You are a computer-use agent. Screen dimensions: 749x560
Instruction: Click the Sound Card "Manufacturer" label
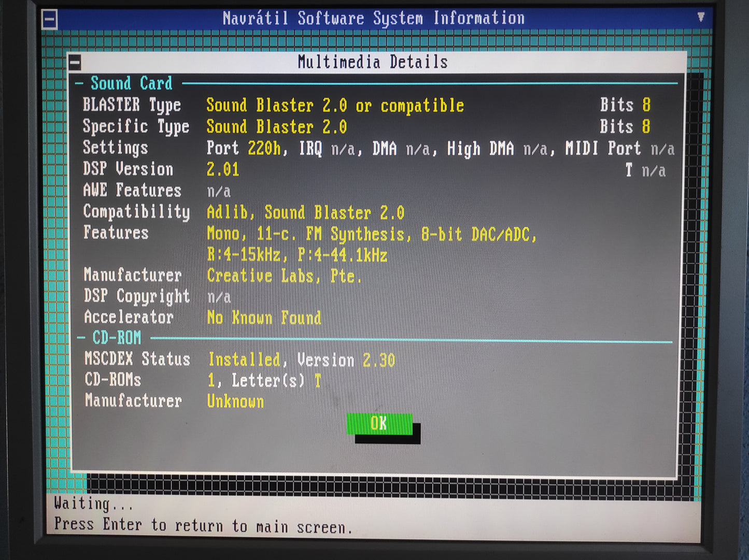133,275
